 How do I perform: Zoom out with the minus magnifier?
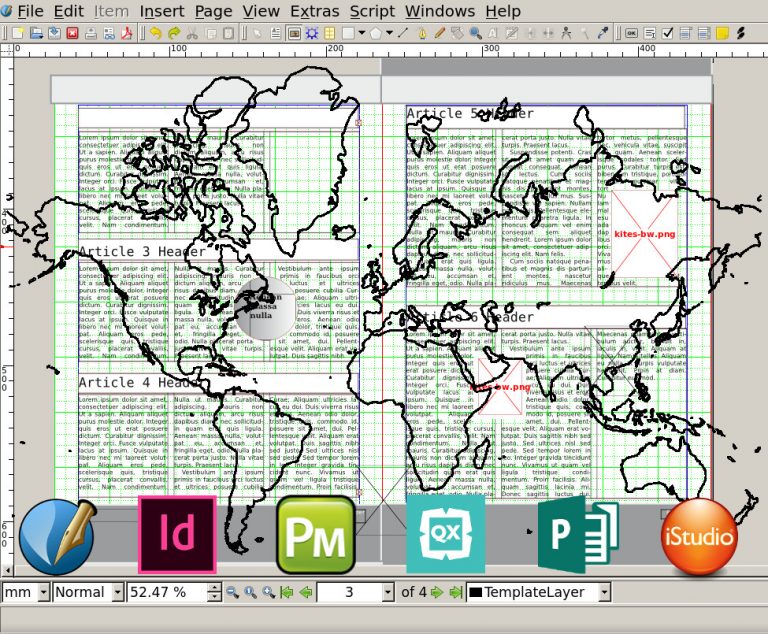pyautogui.click(x=232, y=592)
